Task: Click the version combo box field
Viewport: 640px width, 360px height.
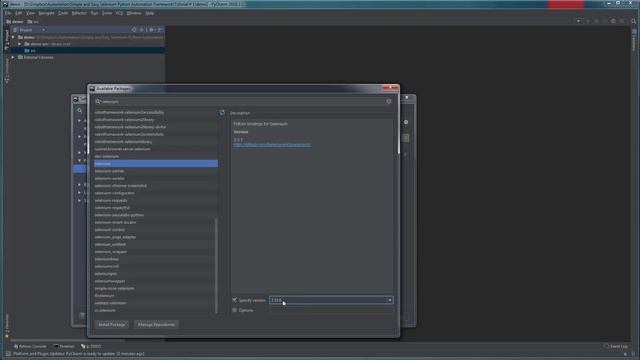Action: (x=331, y=300)
